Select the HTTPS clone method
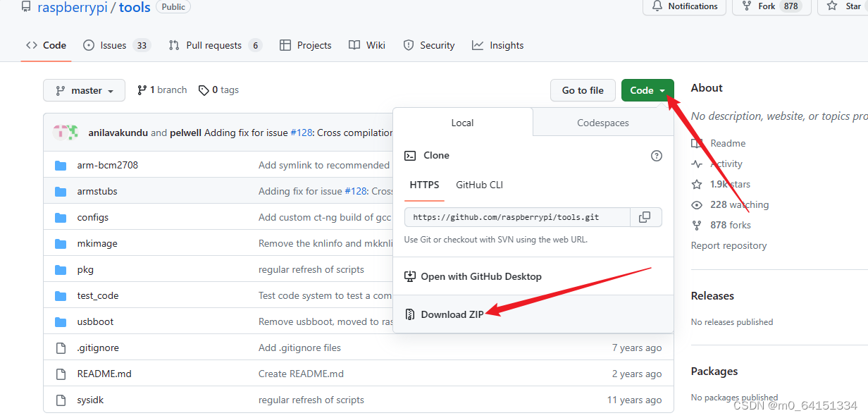The height and width of the screenshot is (418, 868). (x=424, y=185)
